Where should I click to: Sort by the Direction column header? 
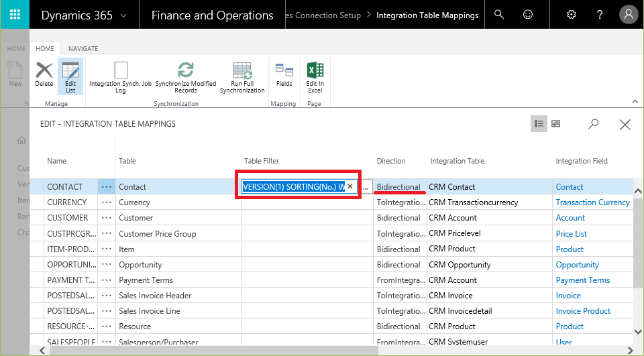point(391,161)
